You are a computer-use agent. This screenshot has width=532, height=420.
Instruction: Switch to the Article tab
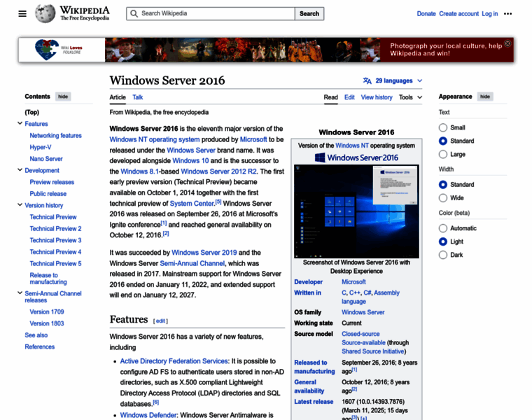(x=118, y=97)
